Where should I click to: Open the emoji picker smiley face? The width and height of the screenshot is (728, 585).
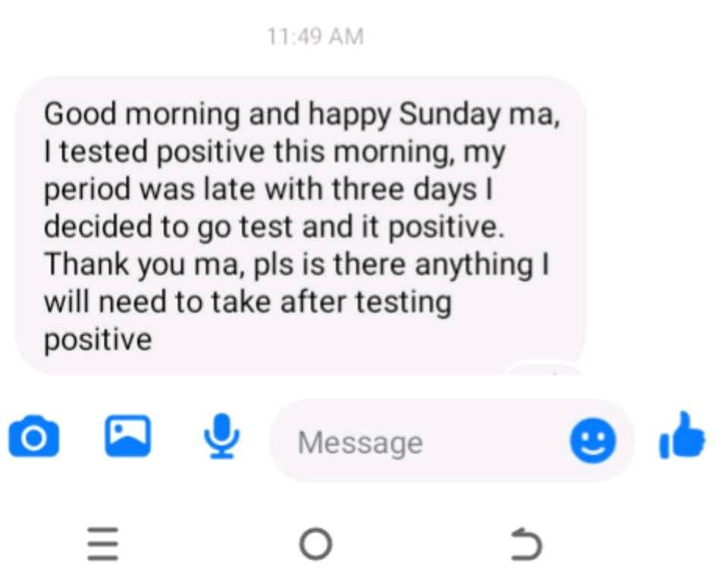(x=593, y=440)
